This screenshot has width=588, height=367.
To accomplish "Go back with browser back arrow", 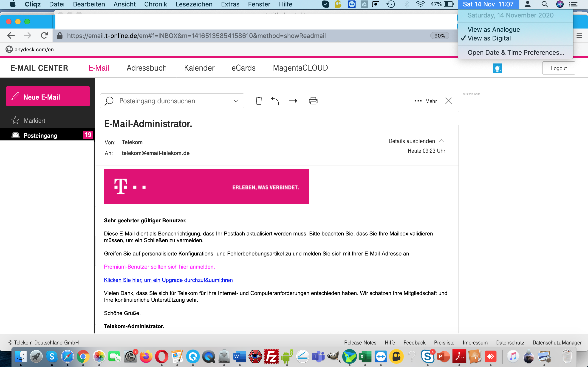I will coord(11,36).
